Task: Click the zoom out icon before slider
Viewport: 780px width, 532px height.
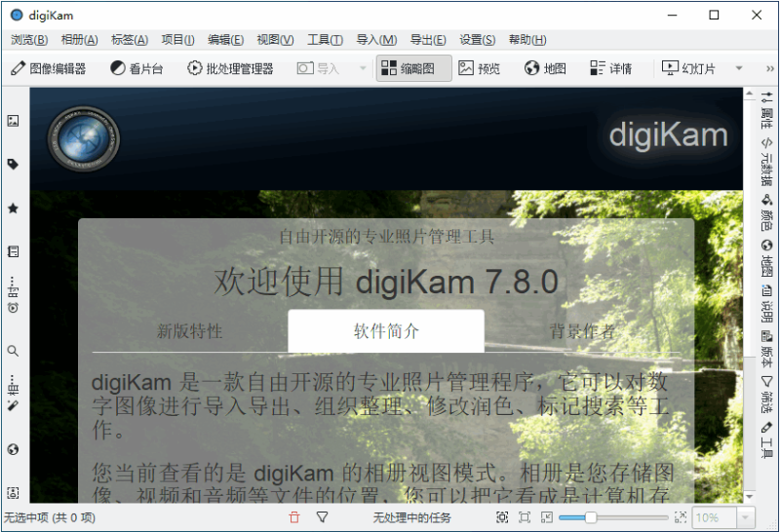Action: (x=547, y=517)
